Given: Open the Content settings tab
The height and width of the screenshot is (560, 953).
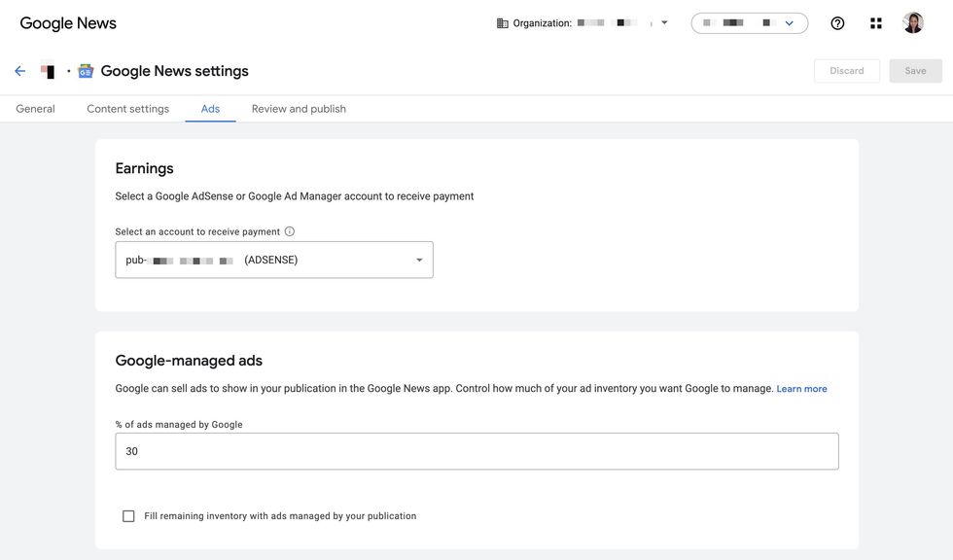Looking at the screenshot, I should [127, 107].
